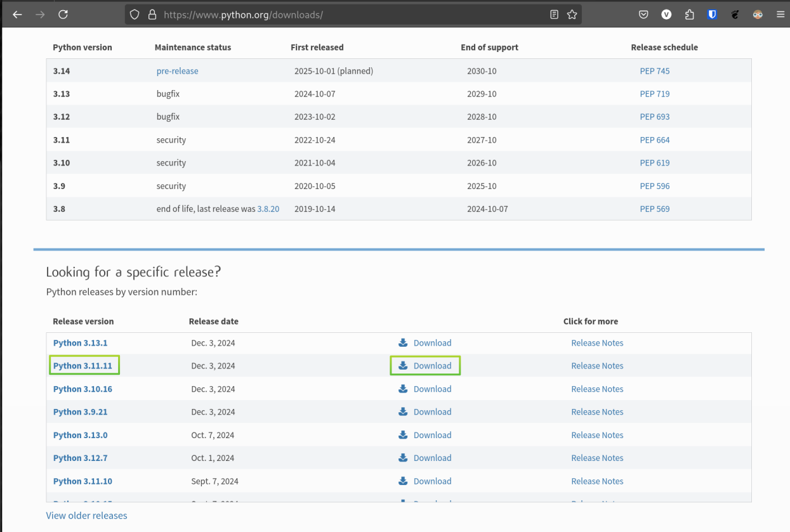Go back to the previous page

click(x=17, y=15)
